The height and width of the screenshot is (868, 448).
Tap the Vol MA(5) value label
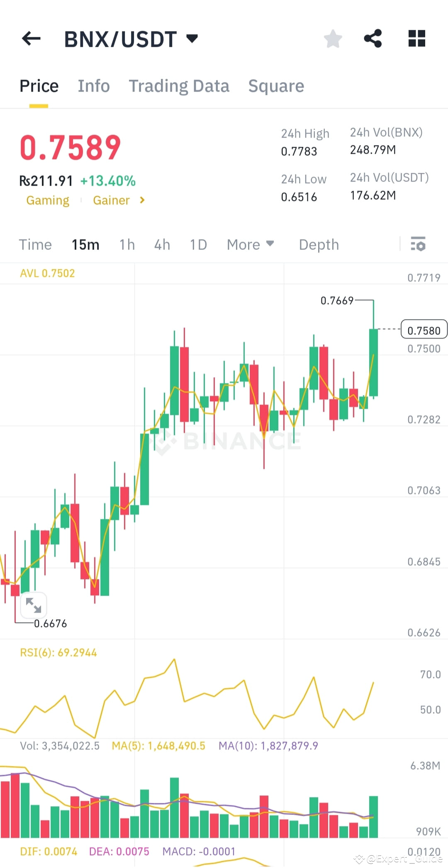tap(158, 745)
